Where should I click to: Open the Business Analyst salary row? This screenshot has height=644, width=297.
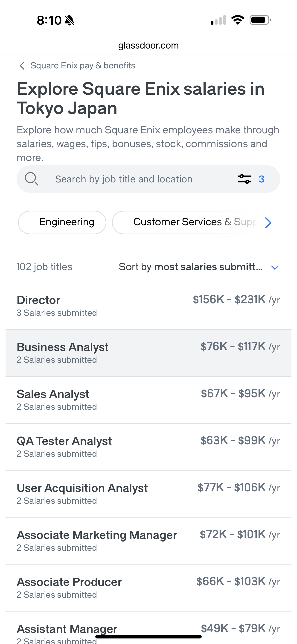click(148, 353)
